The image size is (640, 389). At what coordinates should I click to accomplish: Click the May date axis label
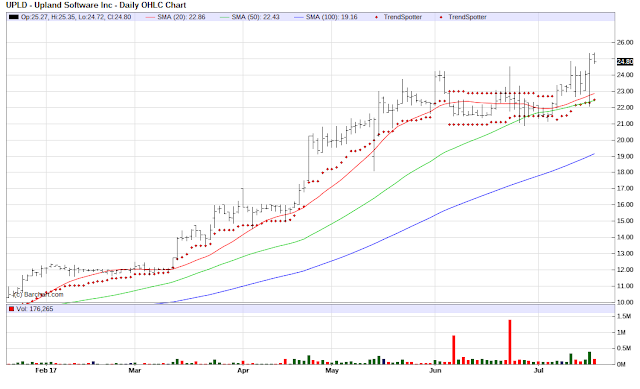click(x=332, y=370)
